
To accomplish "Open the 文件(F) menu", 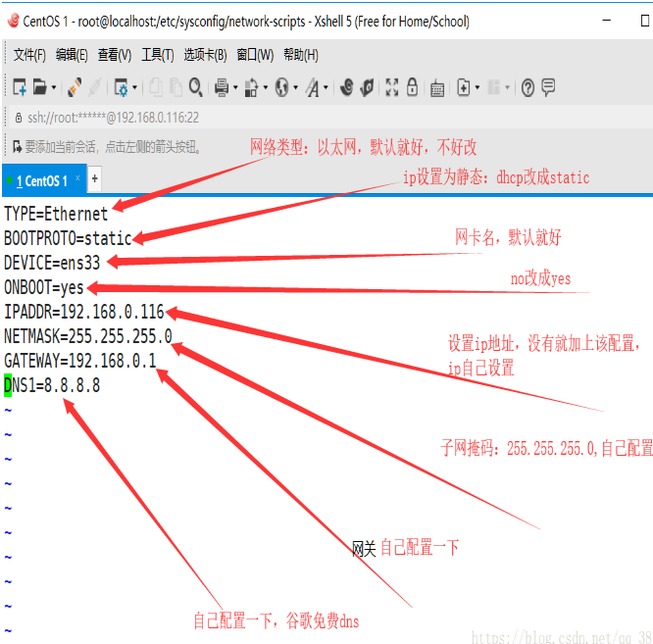I will click(29, 55).
